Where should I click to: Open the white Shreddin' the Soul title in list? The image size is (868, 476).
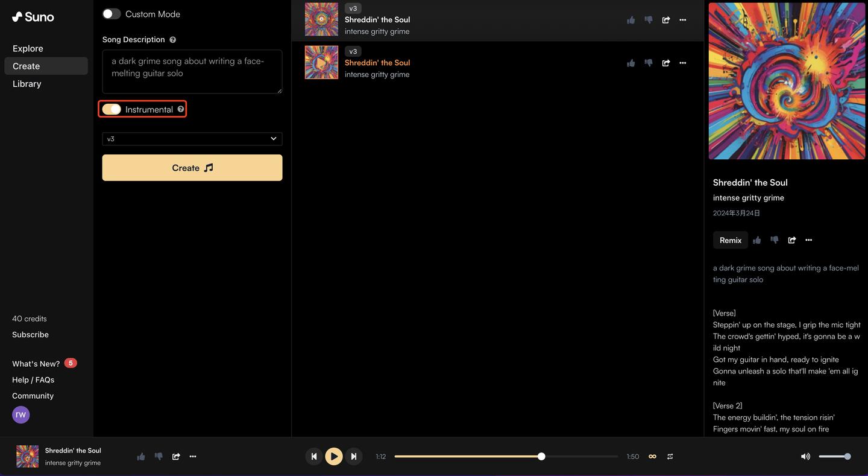point(377,20)
